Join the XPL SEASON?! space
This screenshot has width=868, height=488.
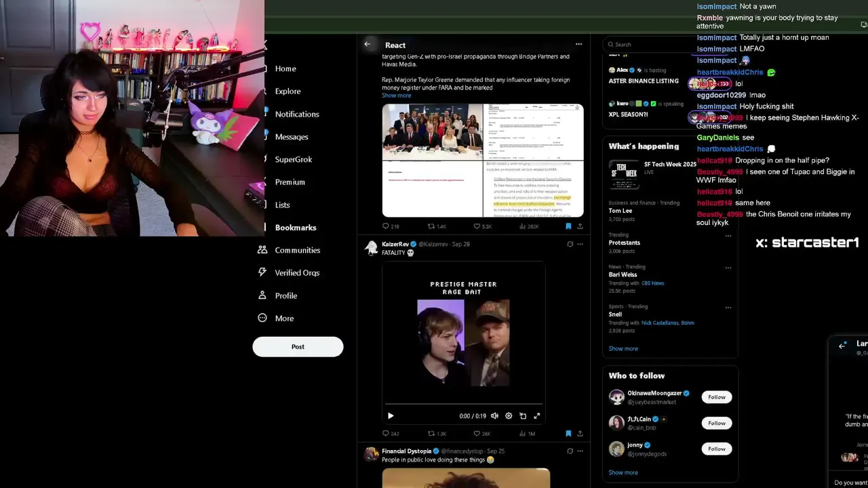pos(628,115)
